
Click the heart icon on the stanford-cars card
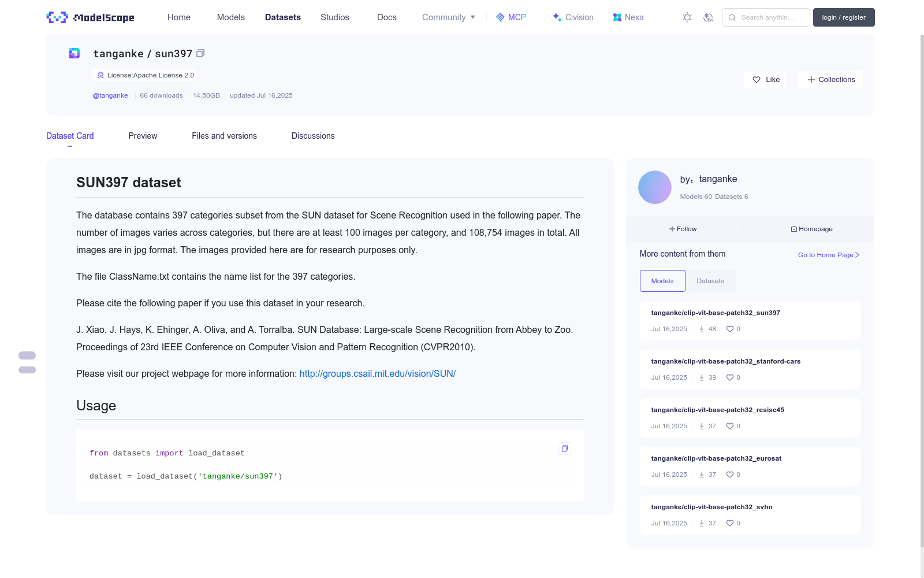[x=730, y=377]
